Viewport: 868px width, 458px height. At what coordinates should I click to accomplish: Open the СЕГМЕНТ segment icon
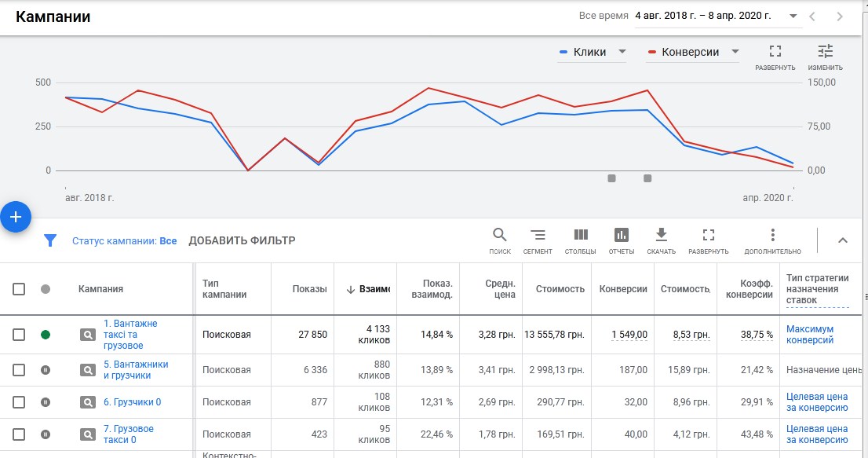538,235
